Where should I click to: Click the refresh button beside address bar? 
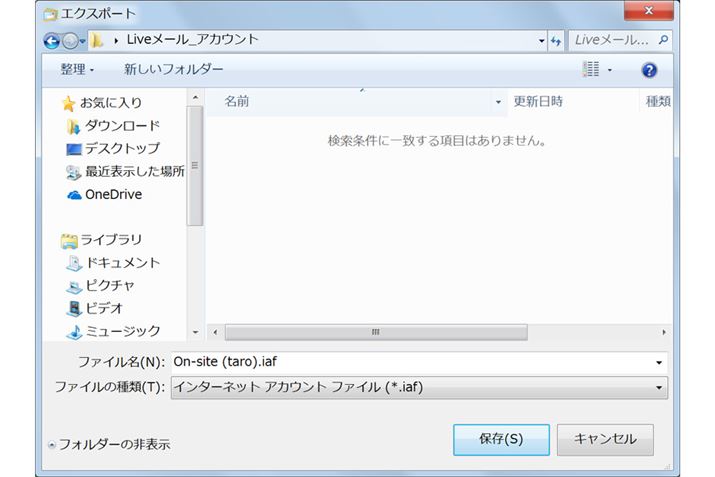point(556,41)
